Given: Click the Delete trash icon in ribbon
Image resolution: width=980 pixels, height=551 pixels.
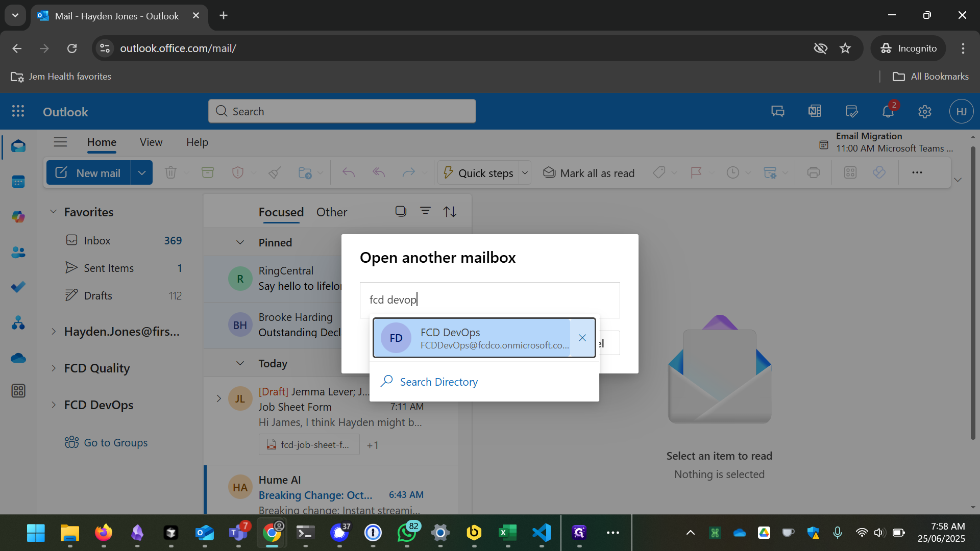Looking at the screenshot, I should [x=170, y=172].
